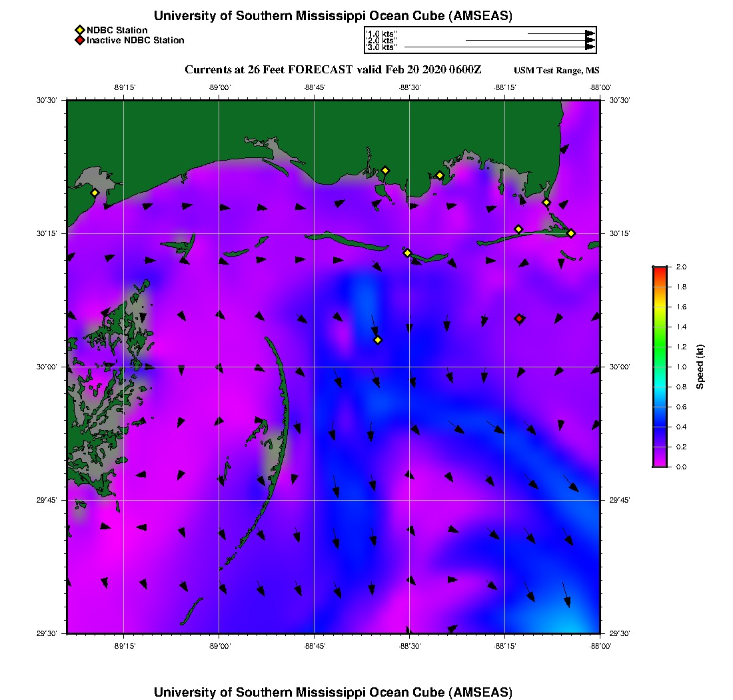Click the 1.0 kts scale arrow
The width and height of the screenshot is (733, 700).
tap(560, 33)
